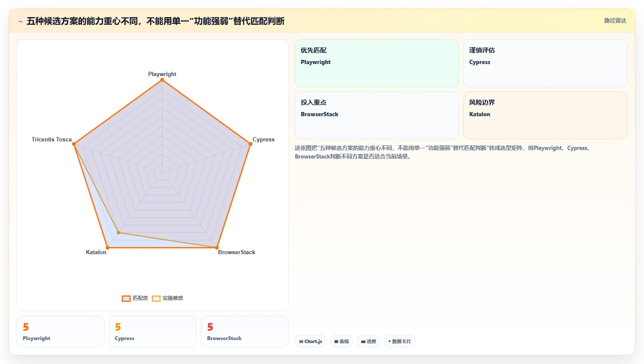This screenshot has width=644, height=364.
Task: Open the 优先匹配 Playwright card
Action: click(x=377, y=63)
